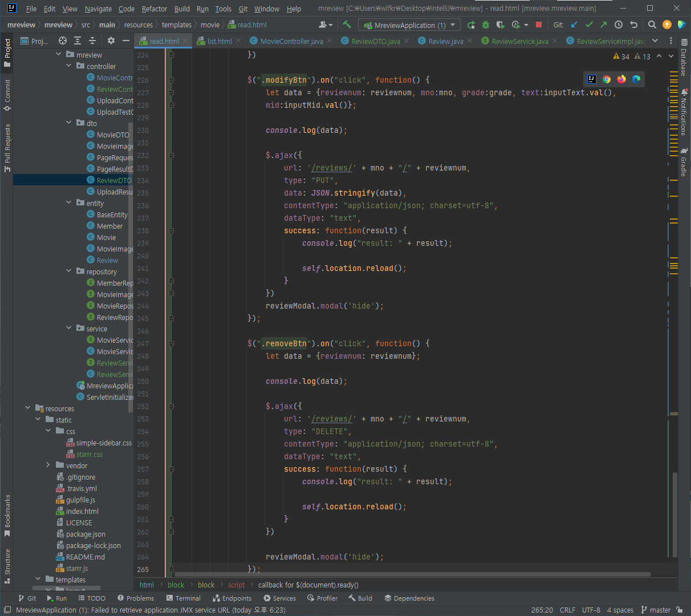Screen dimensions: 691x616
Task: Collapse the repository folder
Action: click(x=69, y=271)
